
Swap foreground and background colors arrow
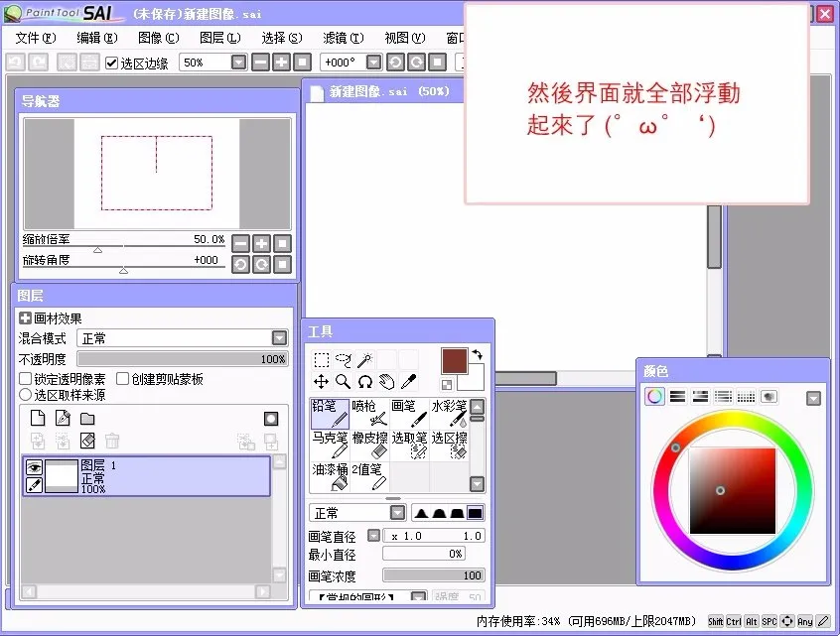[x=477, y=353]
